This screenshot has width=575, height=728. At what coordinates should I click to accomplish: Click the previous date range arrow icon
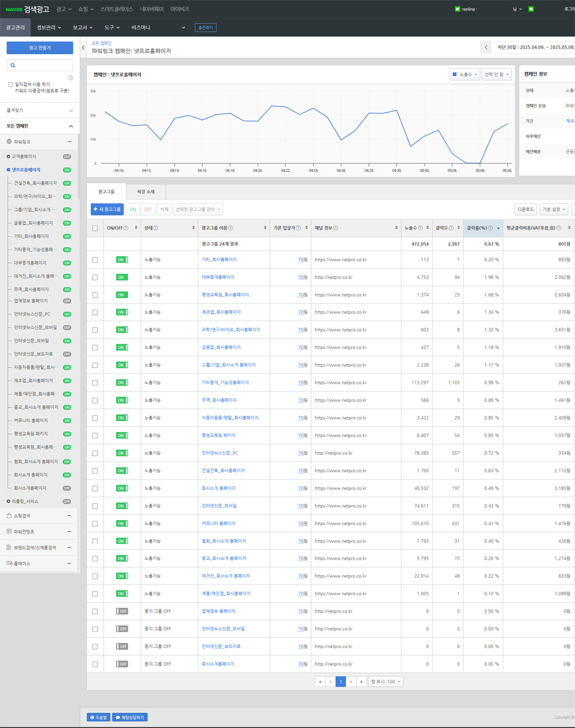click(x=486, y=47)
